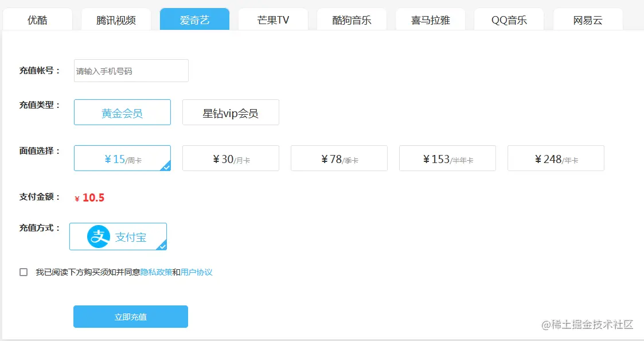This screenshot has height=341, width=644.
Task: Focus the phone number input field
Action: click(x=131, y=71)
